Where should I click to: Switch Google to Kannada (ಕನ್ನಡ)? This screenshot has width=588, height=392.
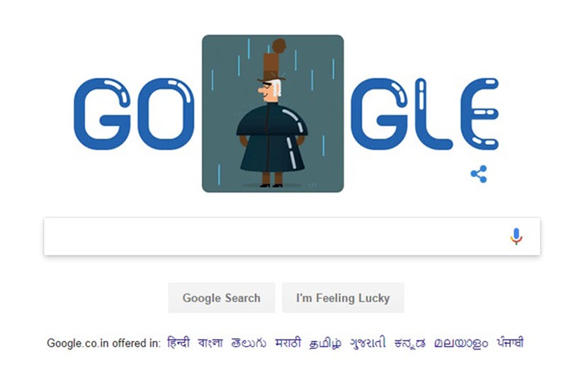coord(409,343)
